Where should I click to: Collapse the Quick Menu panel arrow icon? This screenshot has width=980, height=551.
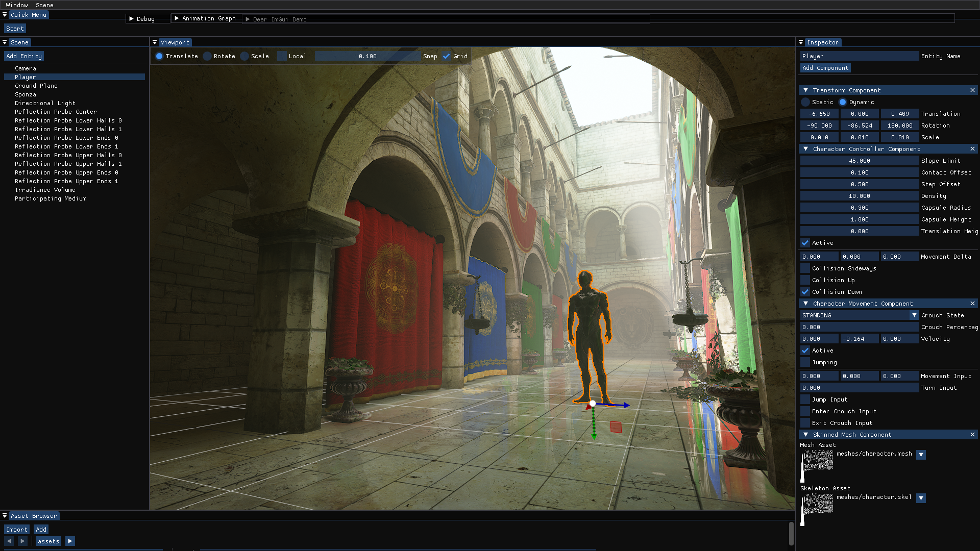[x=4, y=14]
